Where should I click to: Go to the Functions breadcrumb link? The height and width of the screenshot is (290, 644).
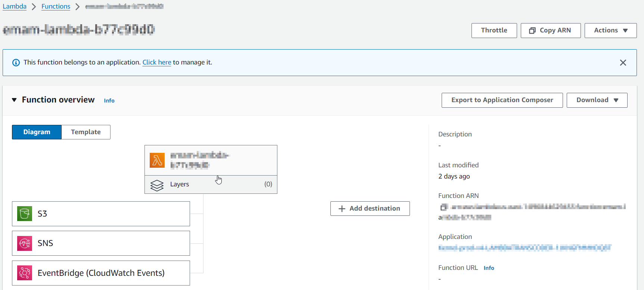click(56, 6)
